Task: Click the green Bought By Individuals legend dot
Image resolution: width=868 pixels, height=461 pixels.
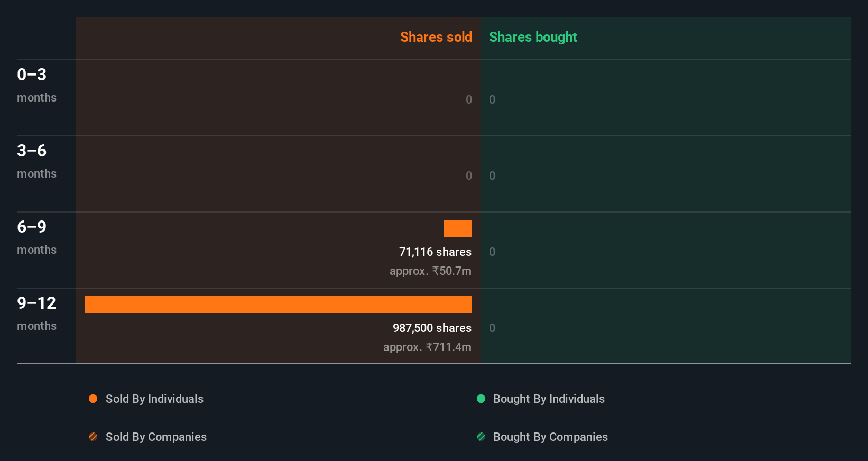Action: pyautogui.click(x=481, y=399)
